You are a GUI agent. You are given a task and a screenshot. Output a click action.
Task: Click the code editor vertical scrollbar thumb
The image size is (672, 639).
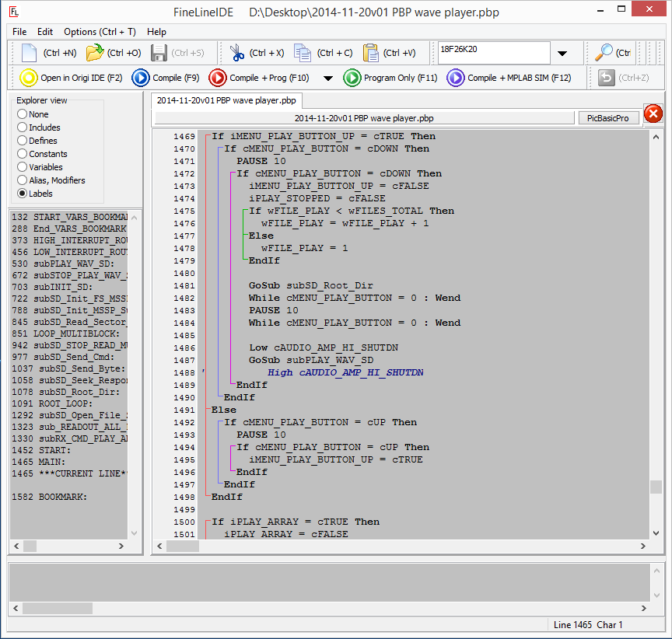pyautogui.click(x=656, y=487)
